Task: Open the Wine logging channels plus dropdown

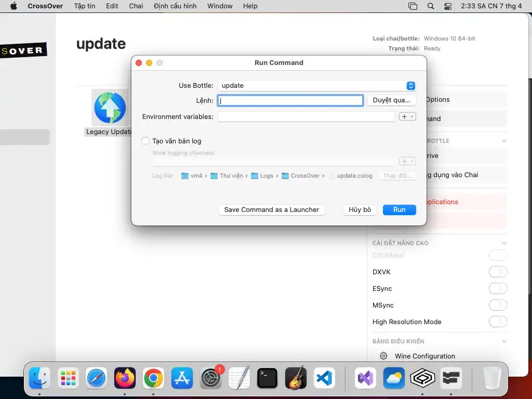Action: click(407, 161)
